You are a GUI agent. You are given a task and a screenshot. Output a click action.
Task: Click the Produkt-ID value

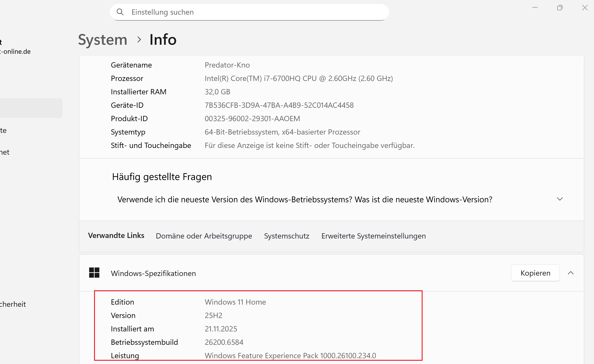point(252,119)
